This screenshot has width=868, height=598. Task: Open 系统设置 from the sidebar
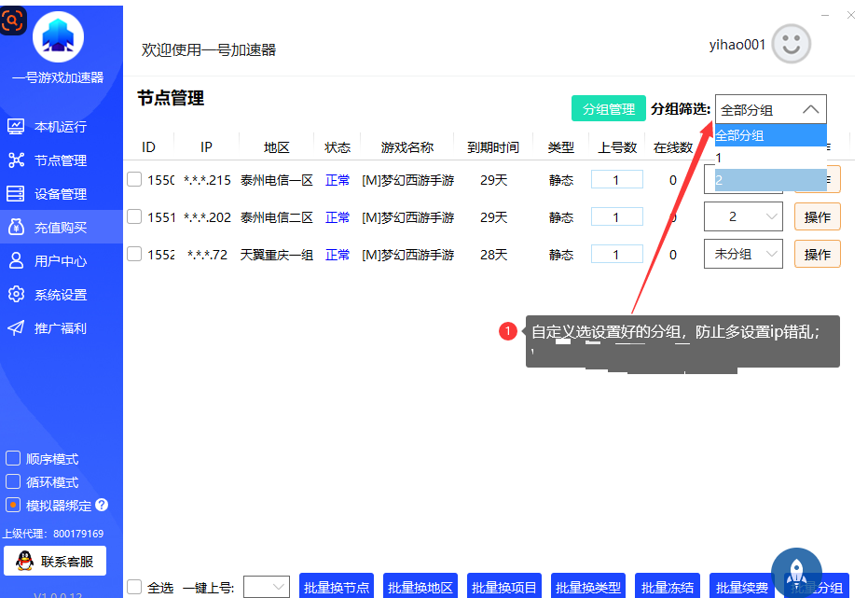(62, 295)
